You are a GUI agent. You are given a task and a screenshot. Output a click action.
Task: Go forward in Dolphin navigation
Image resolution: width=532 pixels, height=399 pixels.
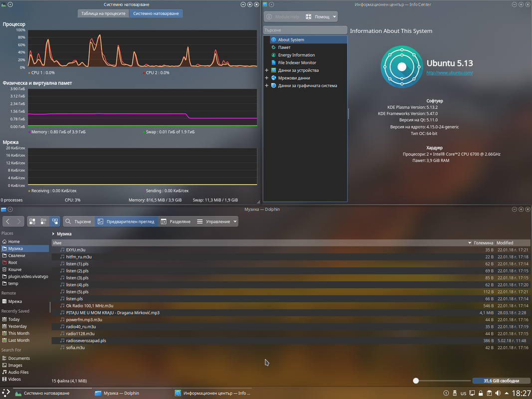tap(19, 221)
